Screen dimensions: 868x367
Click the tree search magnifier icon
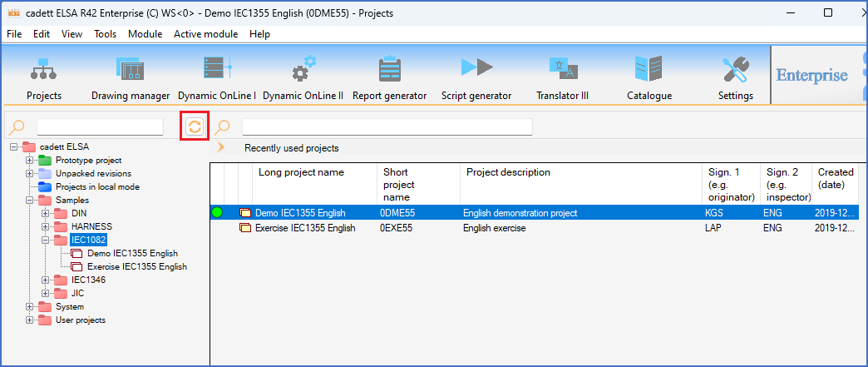pyautogui.click(x=17, y=127)
